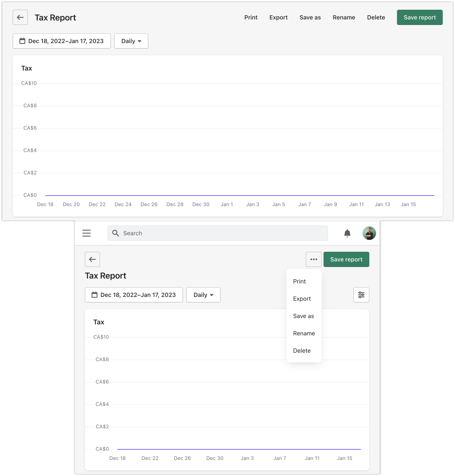Open the hamburger navigation menu

87,233
